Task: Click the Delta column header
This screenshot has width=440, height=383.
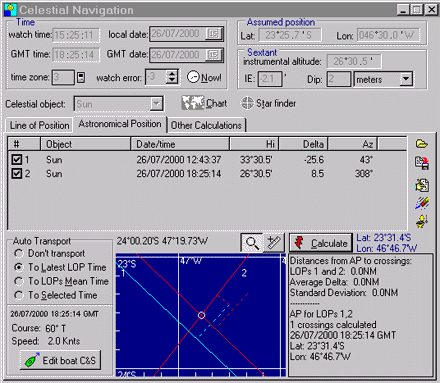Action: click(303, 144)
